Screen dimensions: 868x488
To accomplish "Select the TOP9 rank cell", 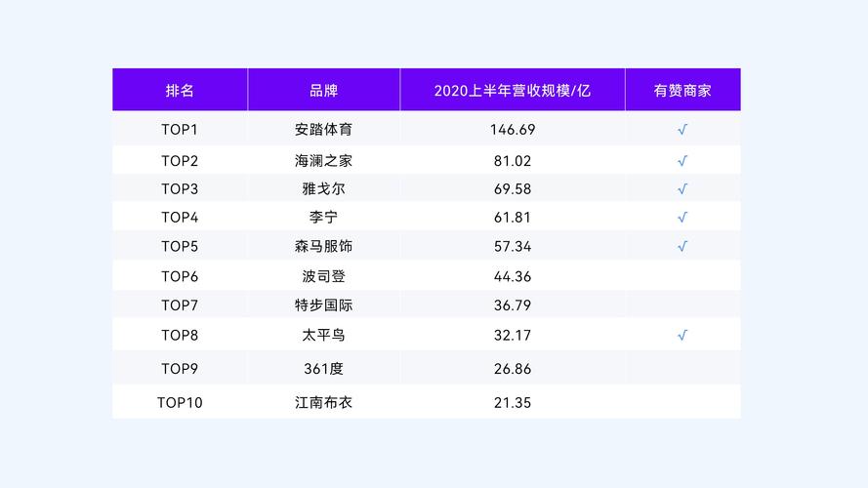I will click(x=180, y=369).
